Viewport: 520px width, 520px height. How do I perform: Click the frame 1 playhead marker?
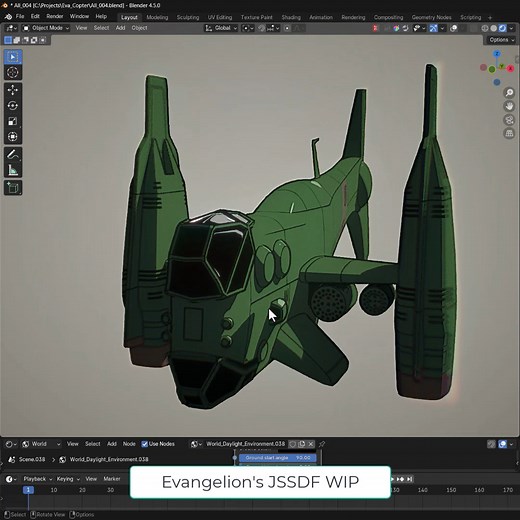point(28,490)
